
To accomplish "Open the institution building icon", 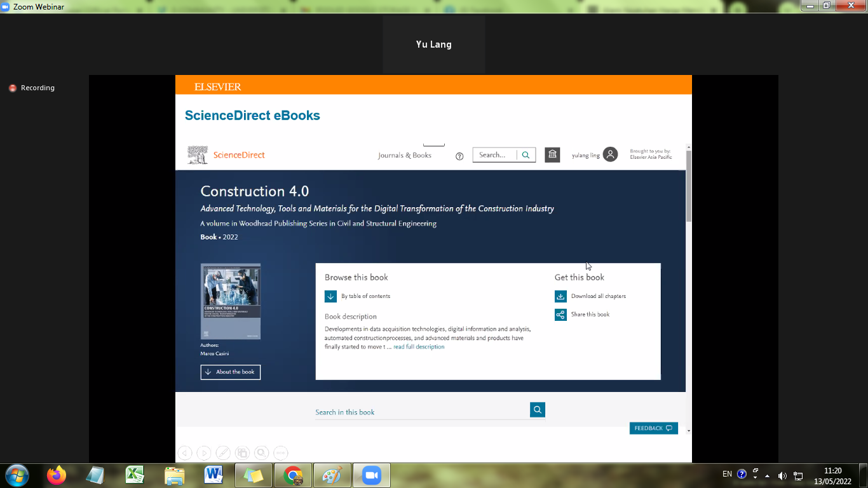I will 552,154.
